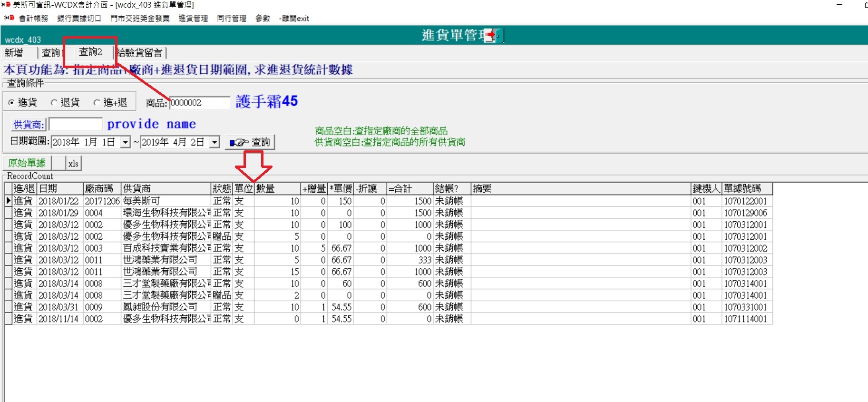
Task: Select the 退貨 radio option
Action: click(x=54, y=103)
